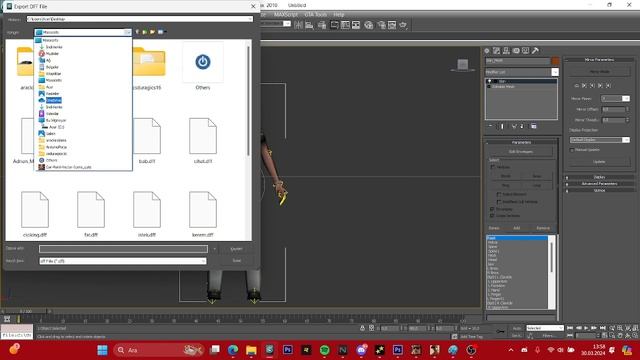Click the orange object color swatch

(x=555, y=61)
